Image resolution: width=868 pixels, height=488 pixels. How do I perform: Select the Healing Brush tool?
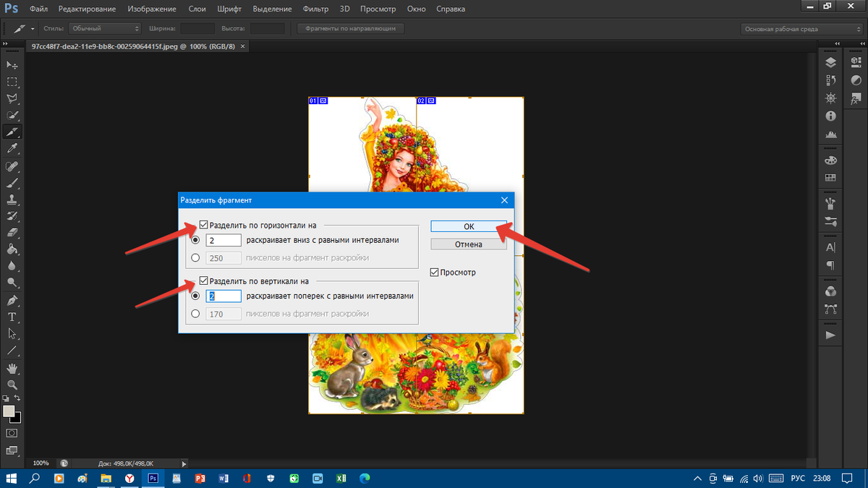click(12, 166)
